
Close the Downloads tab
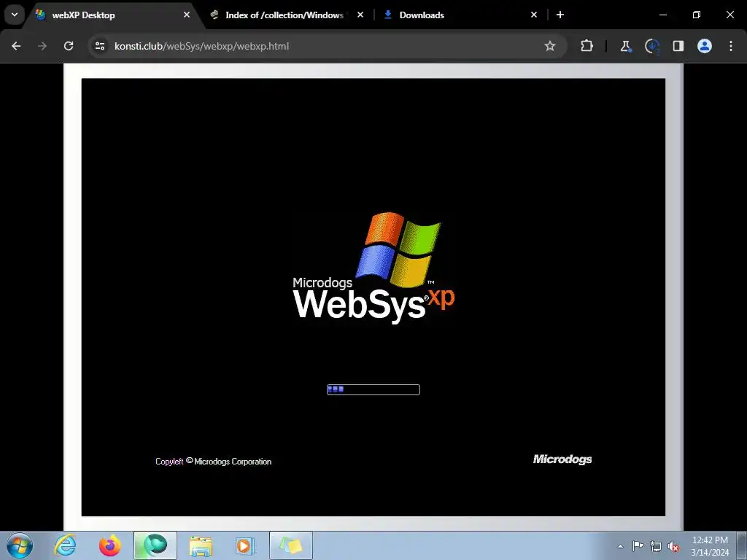(534, 15)
